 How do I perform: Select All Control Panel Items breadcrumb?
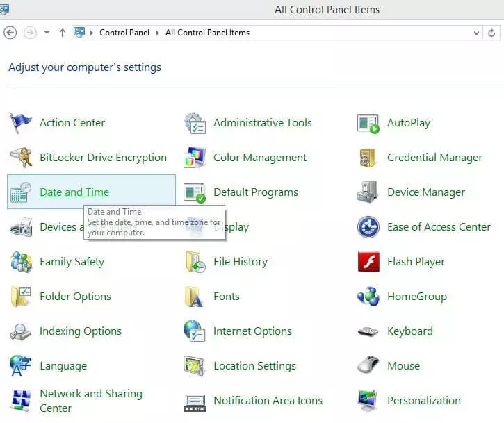pyautogui.click(x=207, y=33)
